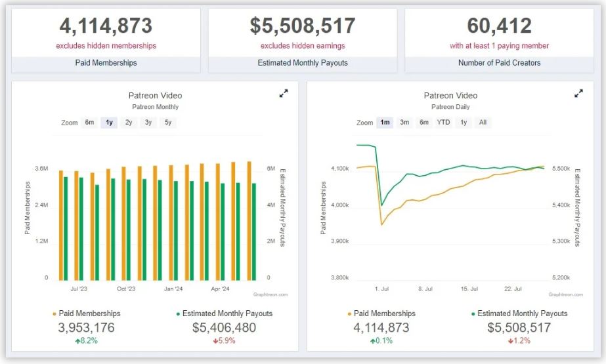This screenshot has width=606, height=364.
Task: Expand the Patreon Daily chart to fullscreen
Action: pos(578,93)
